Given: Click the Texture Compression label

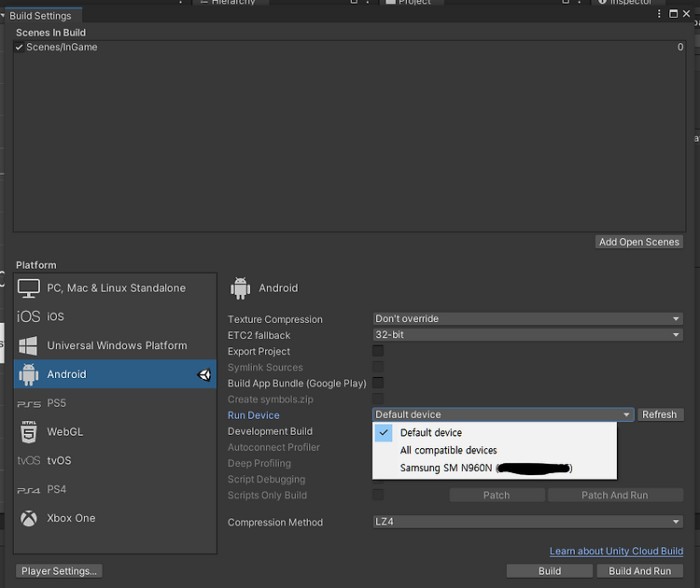Looking at the screenshot, I should pos(275,320).
